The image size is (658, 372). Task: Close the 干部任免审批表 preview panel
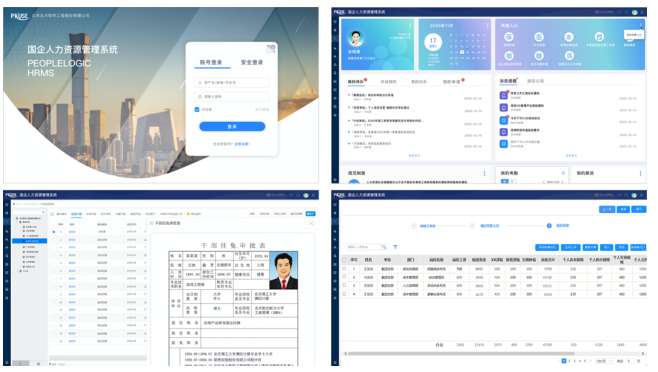click(x=311, y=223)
